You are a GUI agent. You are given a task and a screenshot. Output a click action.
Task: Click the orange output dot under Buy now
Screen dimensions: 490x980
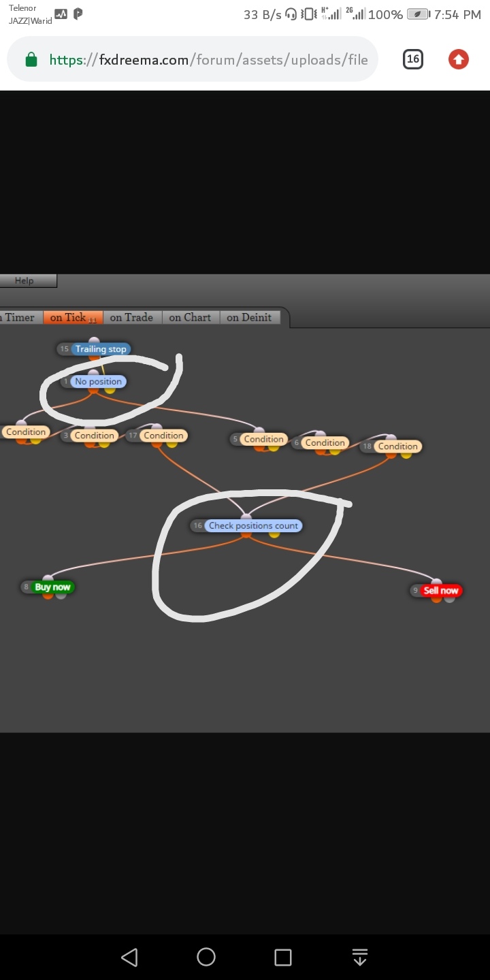[x=48, y=595]
